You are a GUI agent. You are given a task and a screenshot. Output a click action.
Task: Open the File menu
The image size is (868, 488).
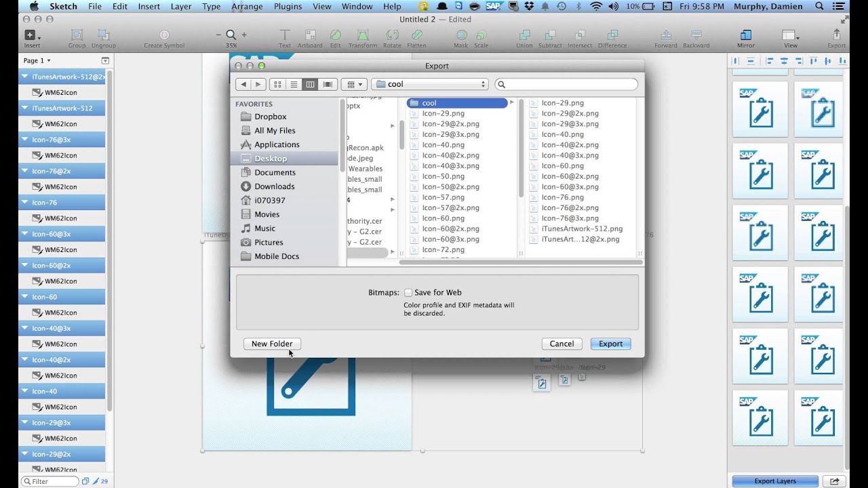95,6
